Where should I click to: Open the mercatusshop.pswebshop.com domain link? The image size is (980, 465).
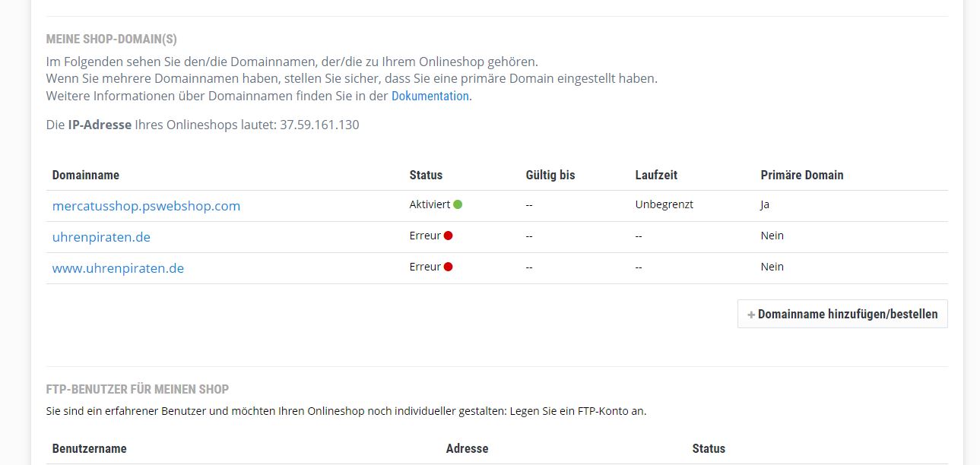point(146,206)
